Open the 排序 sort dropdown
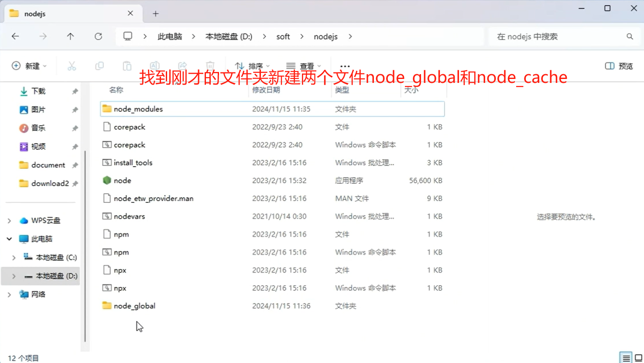This screenshot has width=644, height=363. [252, 66]
